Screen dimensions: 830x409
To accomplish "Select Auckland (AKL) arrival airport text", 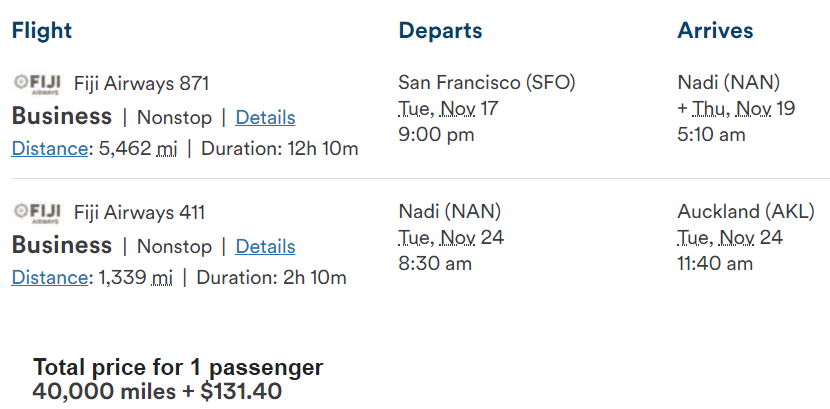I will tap(746, 212).
